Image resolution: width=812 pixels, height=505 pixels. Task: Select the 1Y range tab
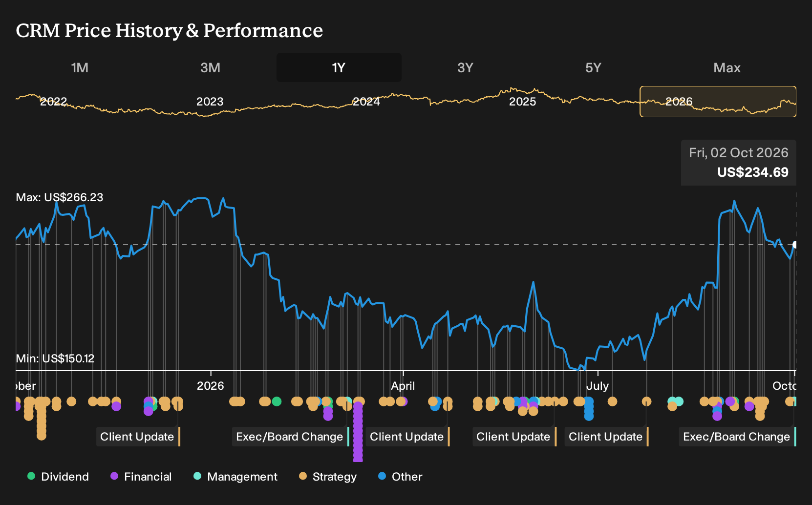coord(339,67)
